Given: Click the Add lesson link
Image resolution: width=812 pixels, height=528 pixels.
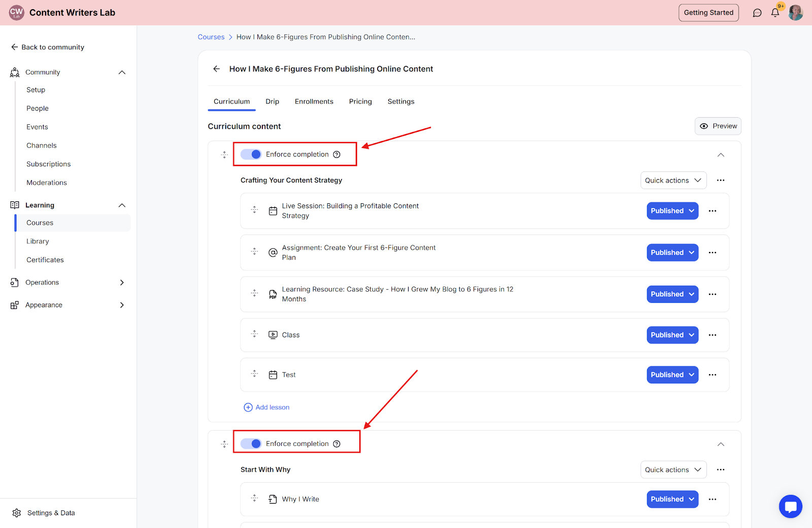Looking at the screenshot, I should tap(267, 407).
